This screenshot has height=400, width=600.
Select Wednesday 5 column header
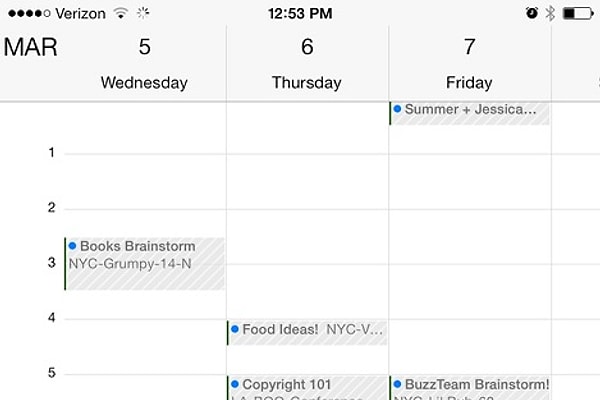coord(144,64)
